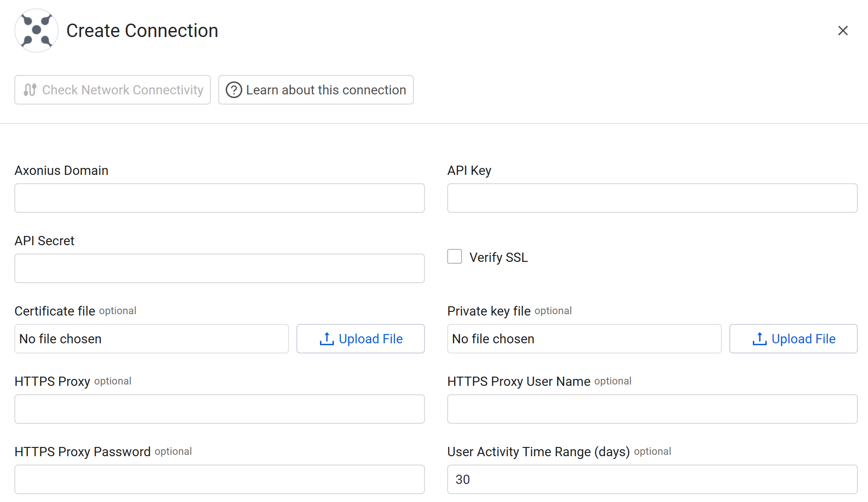Click No file chosen under Private key file
The width and height of the screenshot is (868, 502).
[584, 339]
